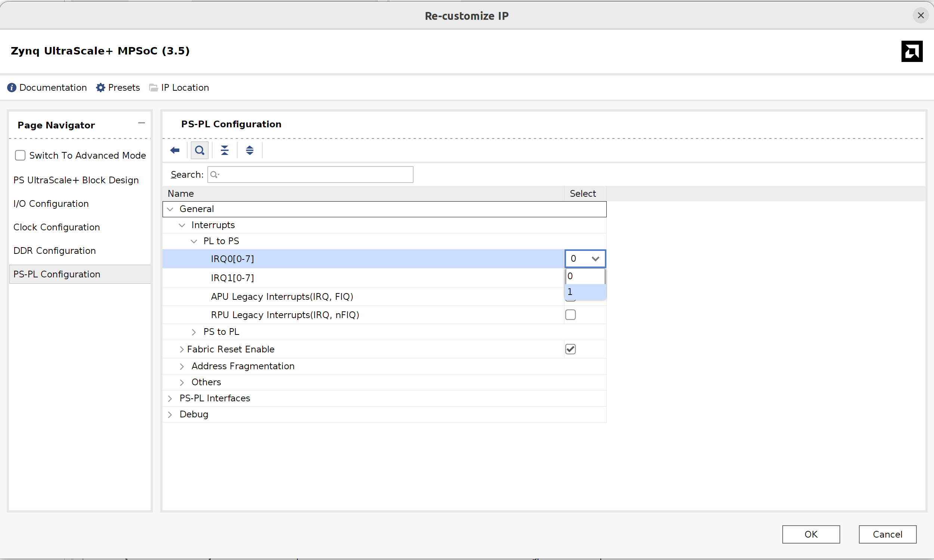934x560 pixels.
Task: Click the OK button to confirm
Action: click(811, 534)
